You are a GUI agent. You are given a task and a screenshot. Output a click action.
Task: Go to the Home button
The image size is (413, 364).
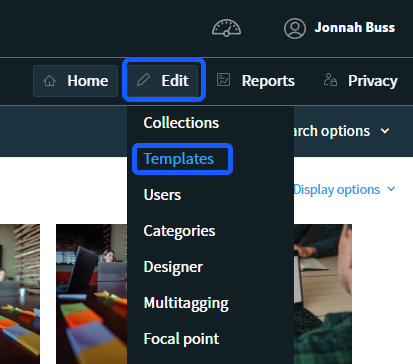coord(75,81)
